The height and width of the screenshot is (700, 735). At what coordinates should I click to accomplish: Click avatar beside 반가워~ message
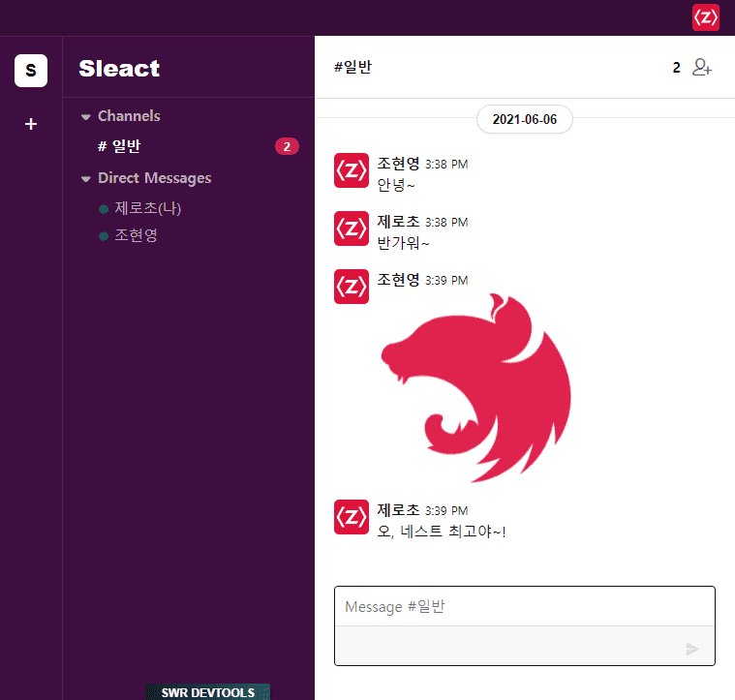coord(352,228)
